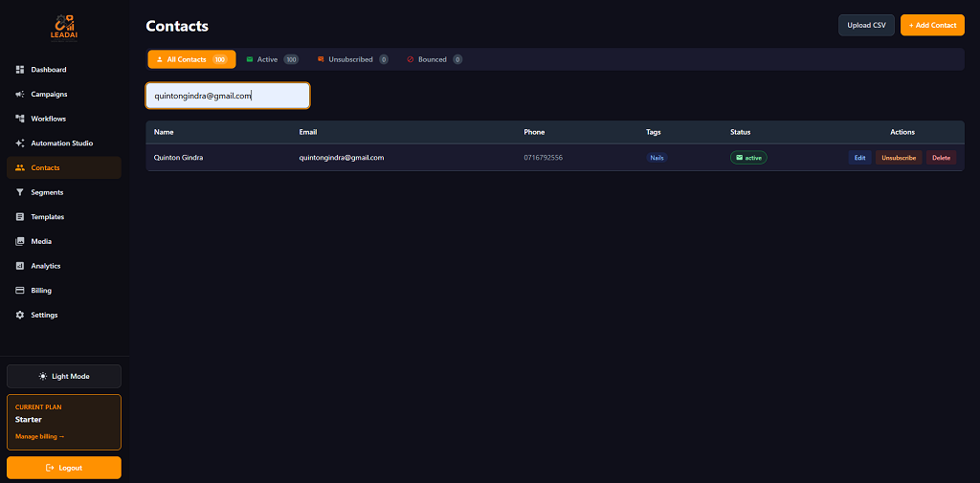The width and height of the screenshot is (980, 483).
Task: Click the Logout arrow icon
Action: click(50, 468)
